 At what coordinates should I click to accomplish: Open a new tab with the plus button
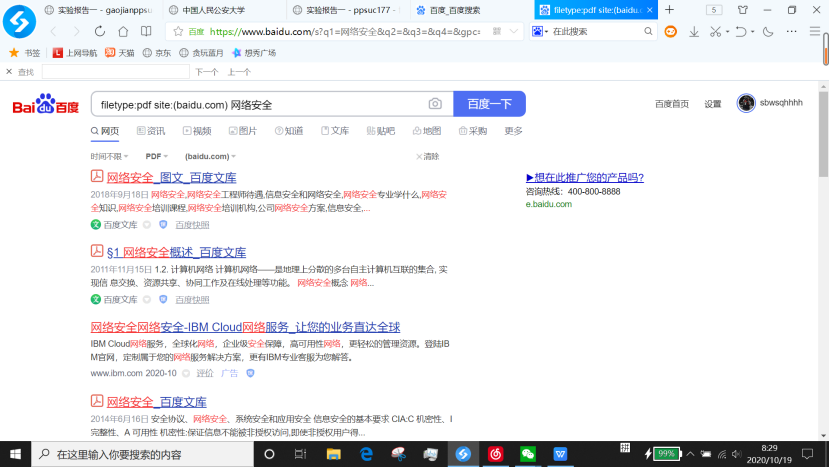pos(669,10)
